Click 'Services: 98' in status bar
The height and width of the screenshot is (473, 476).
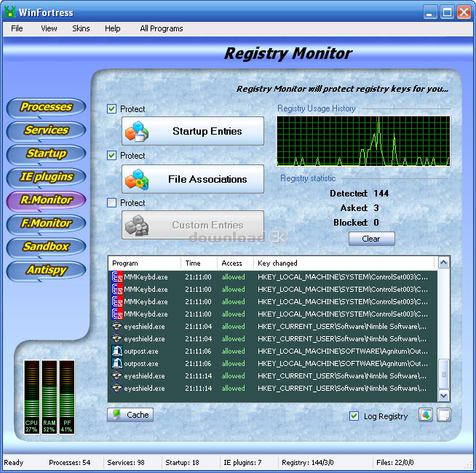click(x=126, y=462)
